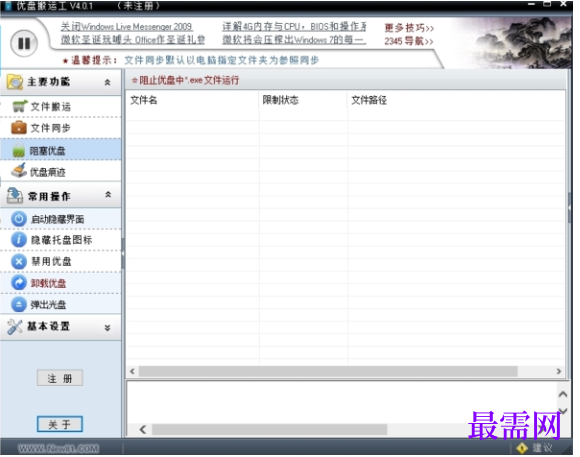Viewport: 580px width, 457px height.
Task: Click the log pane scroll up arrow
Action: (563, 394)
